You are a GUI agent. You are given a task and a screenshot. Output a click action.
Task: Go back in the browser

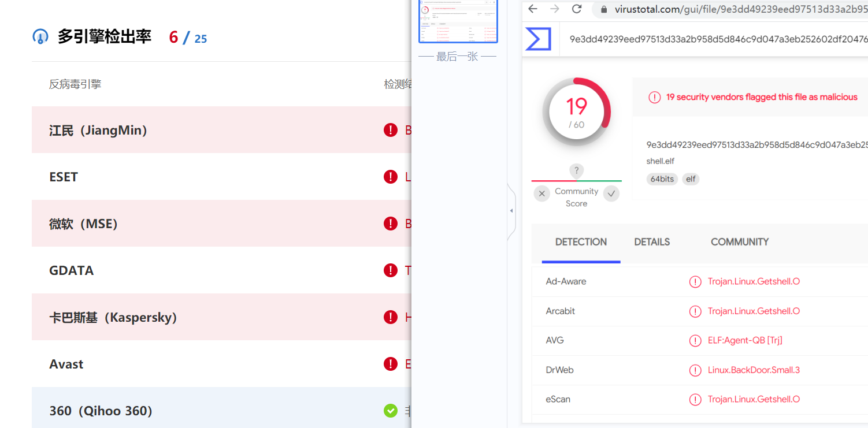533,9
